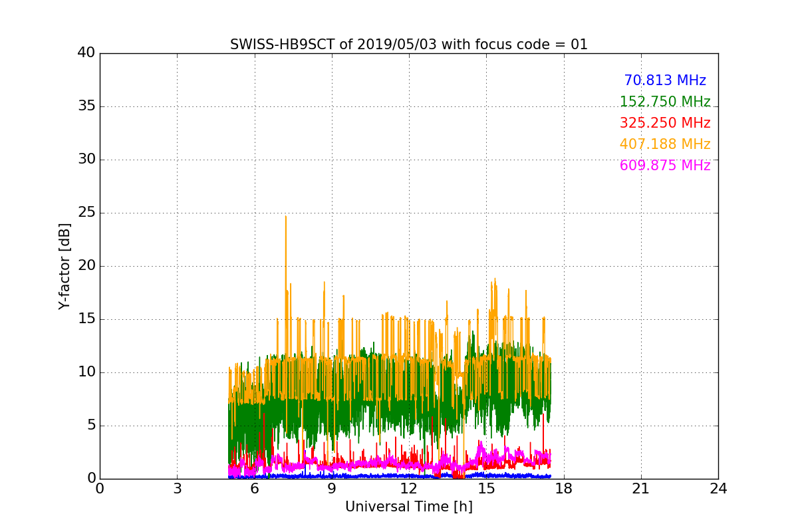The height and width of the screenshot is (532, 798).
Task: Click the x-axis tick label 24
Action: pyautogui.click(x=718, y=488)
